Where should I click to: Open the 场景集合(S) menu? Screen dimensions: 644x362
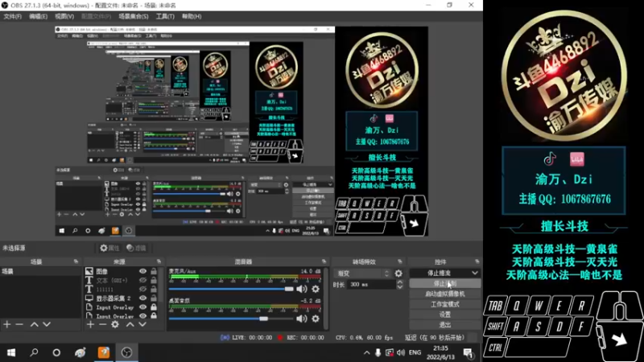(x=133, y=16)
